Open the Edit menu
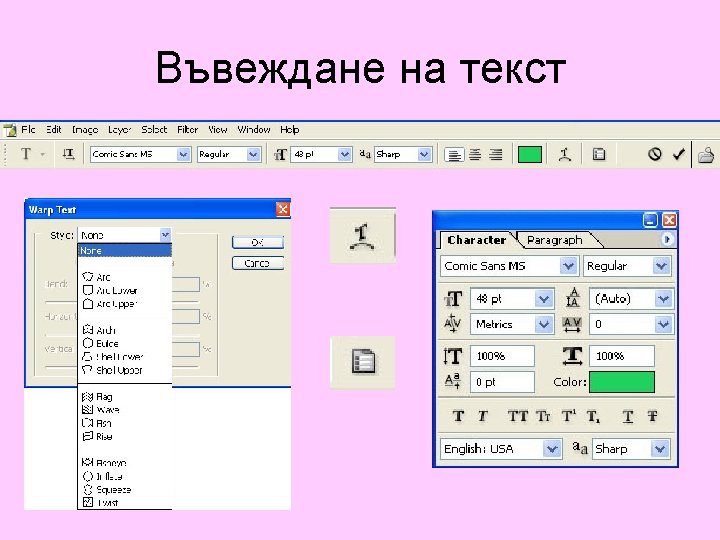 (x=54, y=129)
